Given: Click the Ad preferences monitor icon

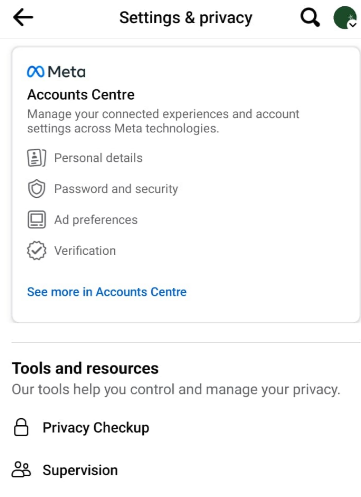Looking at the screenshot, I should coord(36,220).
